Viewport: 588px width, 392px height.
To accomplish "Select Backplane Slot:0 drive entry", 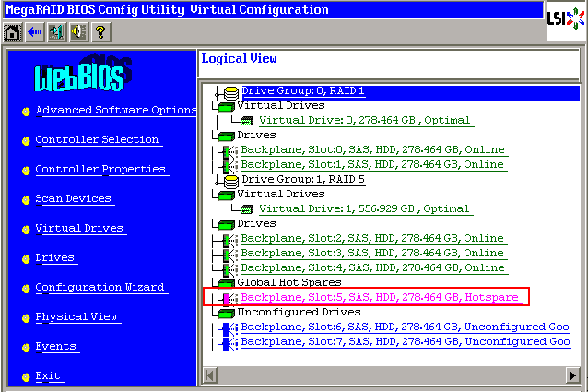I will (x=372, y=150).
